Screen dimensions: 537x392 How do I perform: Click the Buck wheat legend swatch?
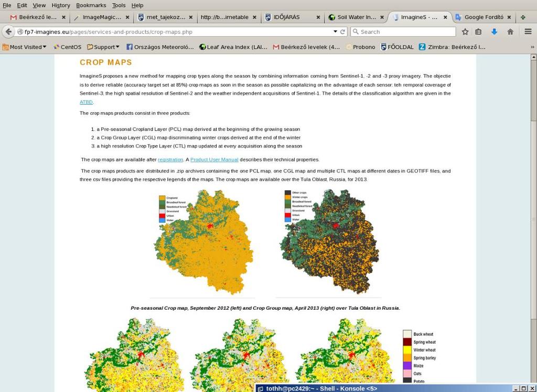tap(407, 334)
